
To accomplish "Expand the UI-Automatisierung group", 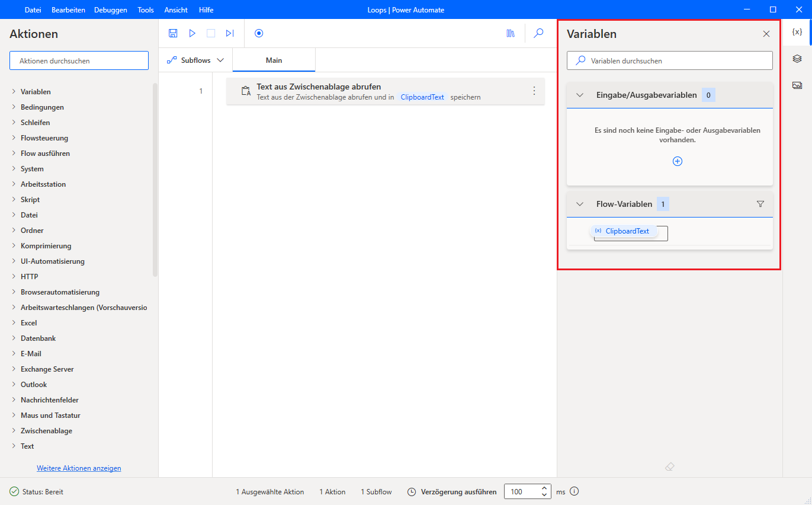I will (14, 261).
